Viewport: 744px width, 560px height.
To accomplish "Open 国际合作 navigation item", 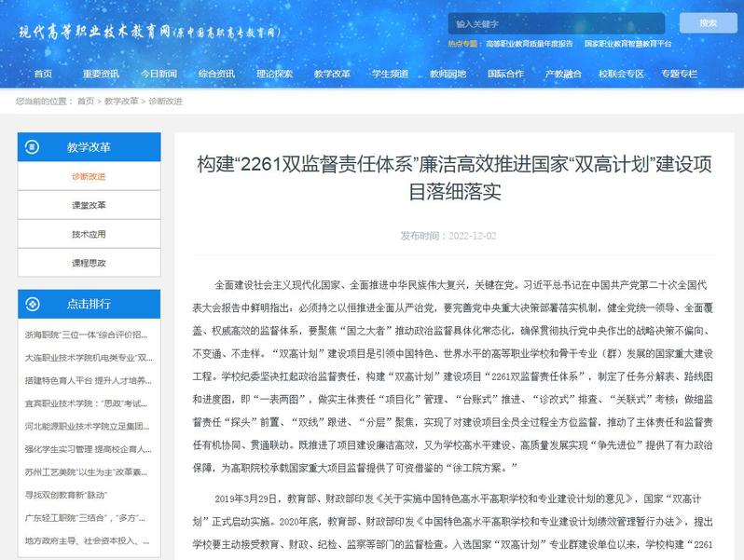I will pyautogui.click(x=505, y=74).
